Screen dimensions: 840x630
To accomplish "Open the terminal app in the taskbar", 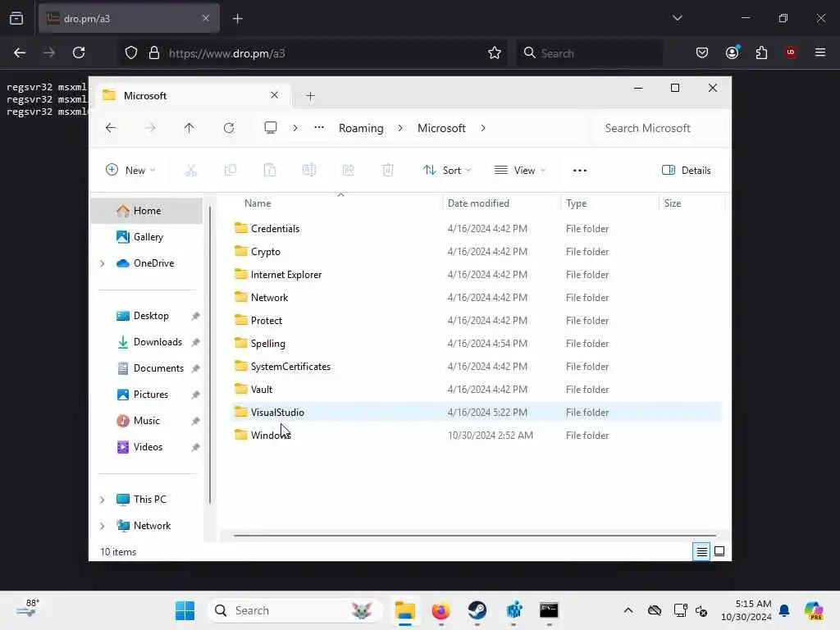I will [x=549, y=610].
